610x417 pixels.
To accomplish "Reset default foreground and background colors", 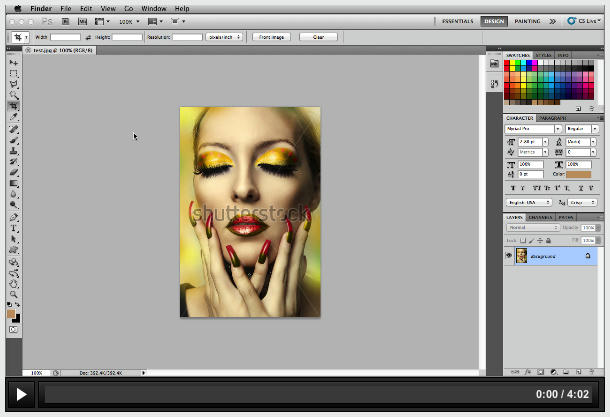I will [x=10, y=305].
